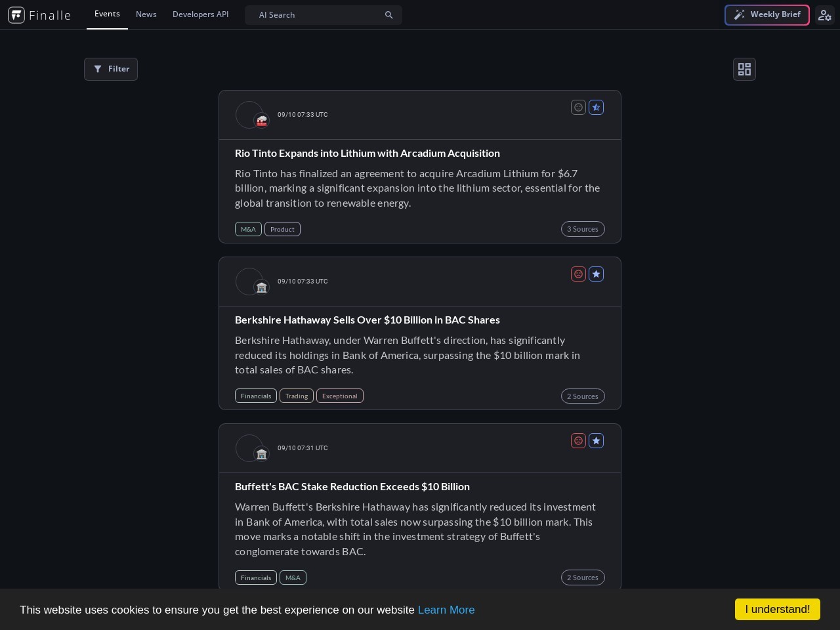
Task: Open the Weekly Brief button
Action: pyautogui.click(x=766, y=14)
